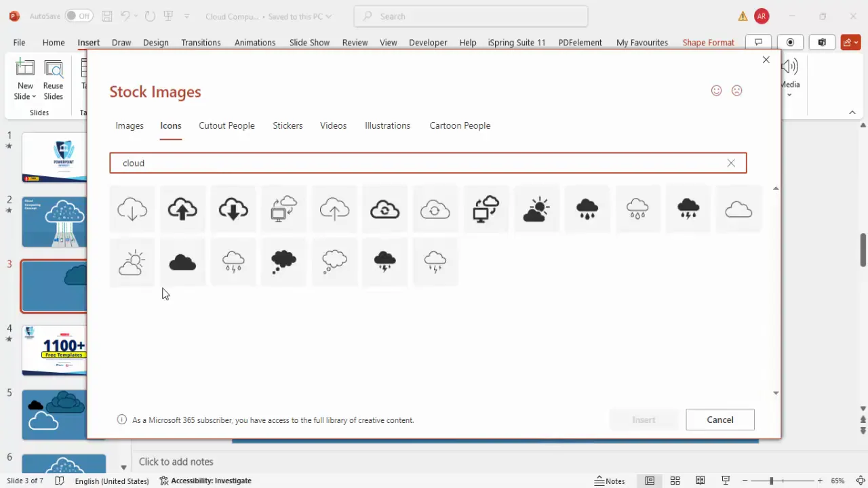This screenshot has height=488, width=868.
Task: Open the Shape Format ribbon tab
Action: click(708, 42)
